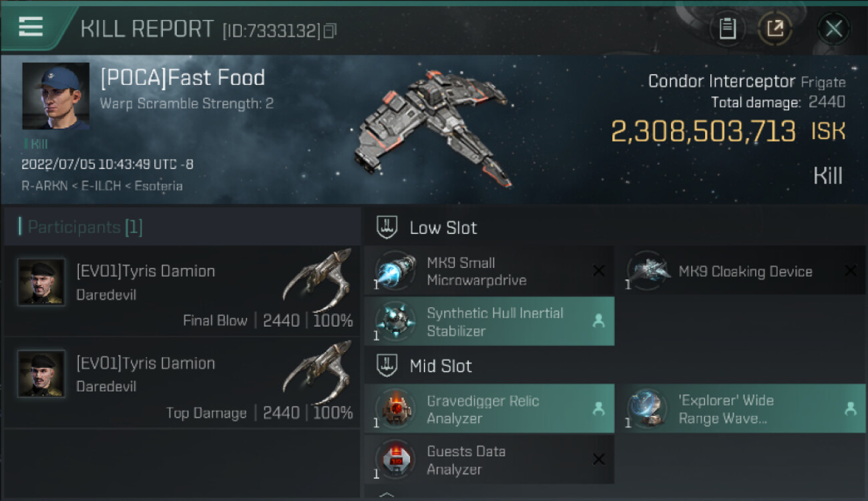This screenshot has height=501, width=868.
Task: Click the Low Slot section header
Action: tap(443, 228)
